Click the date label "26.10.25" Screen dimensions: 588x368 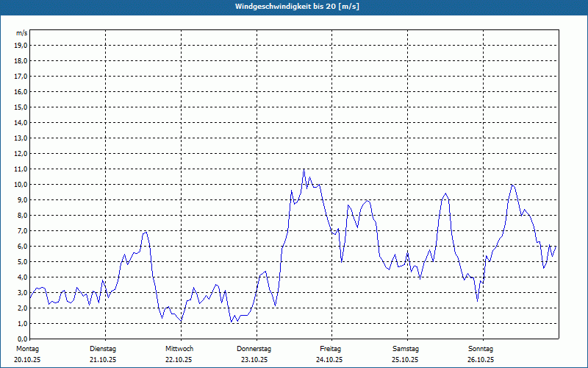coord(481,360)
